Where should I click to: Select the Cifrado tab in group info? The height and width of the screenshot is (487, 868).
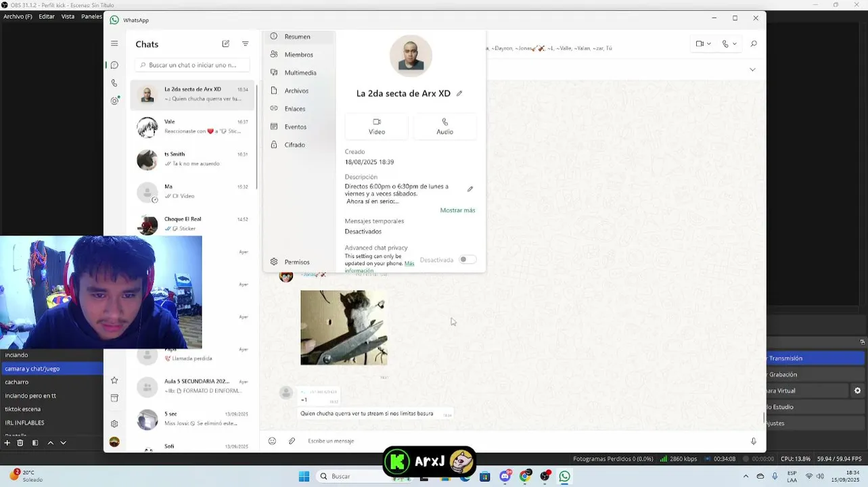pos(299,145)
